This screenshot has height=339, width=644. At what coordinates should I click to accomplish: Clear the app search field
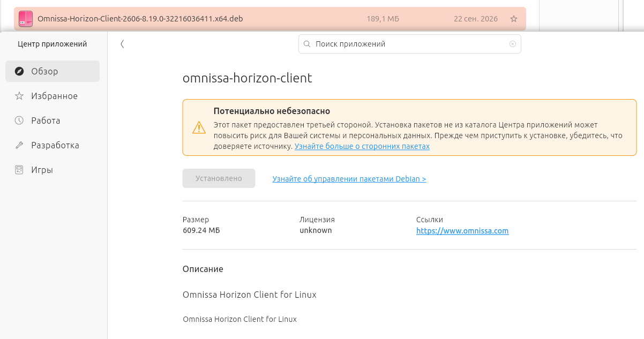[x=513, y=44]
